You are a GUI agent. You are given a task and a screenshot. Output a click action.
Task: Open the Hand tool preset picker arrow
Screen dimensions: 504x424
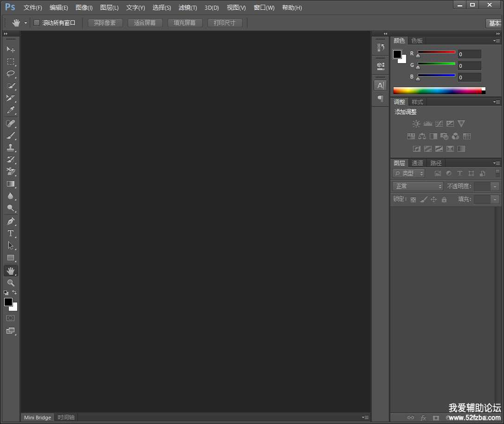pyautogui.click(x=26, y=23)
